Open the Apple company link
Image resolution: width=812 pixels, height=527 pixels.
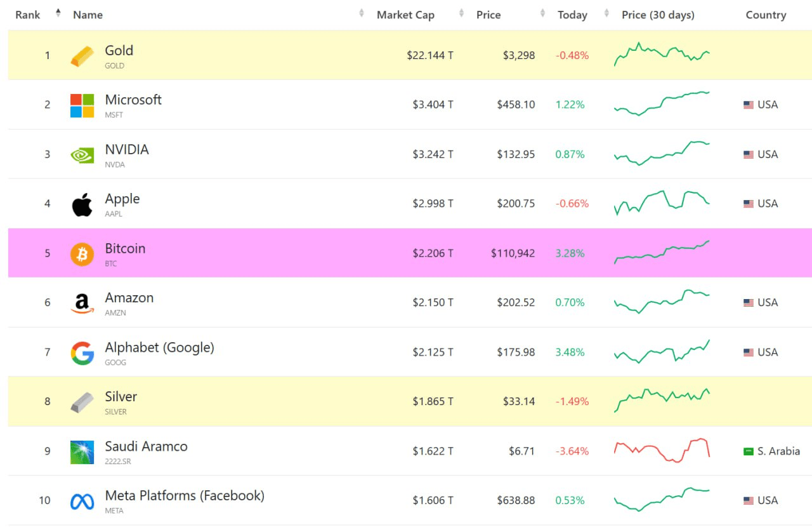tap(122, 199)
